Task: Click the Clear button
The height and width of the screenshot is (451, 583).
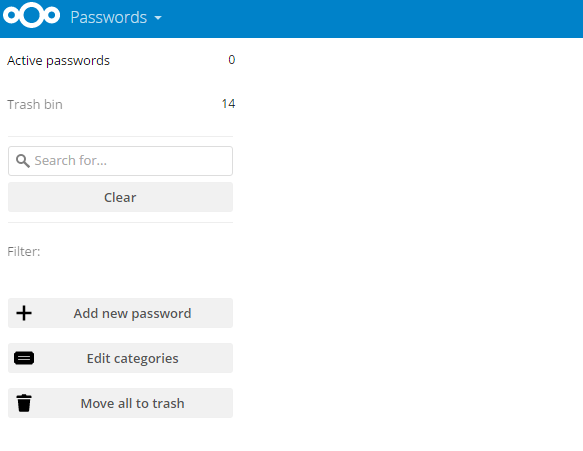Action: pos(120,197)
